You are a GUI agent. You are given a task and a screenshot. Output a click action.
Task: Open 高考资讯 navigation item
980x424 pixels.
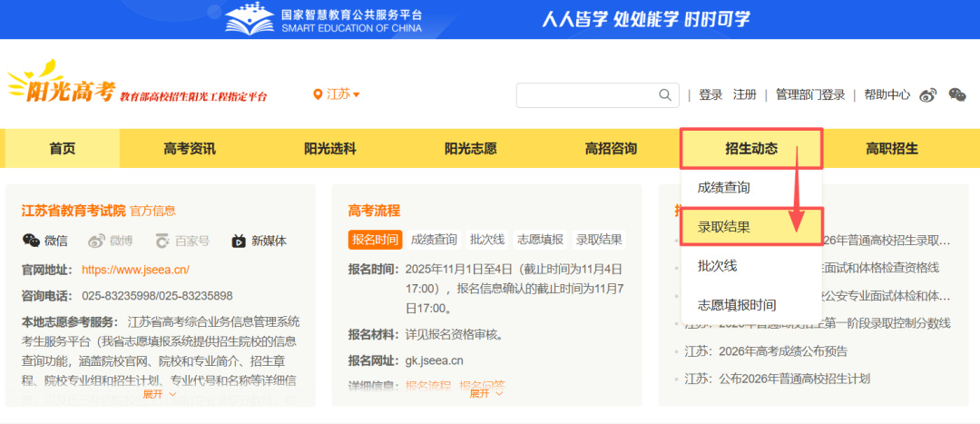click(x=190, y=149)
